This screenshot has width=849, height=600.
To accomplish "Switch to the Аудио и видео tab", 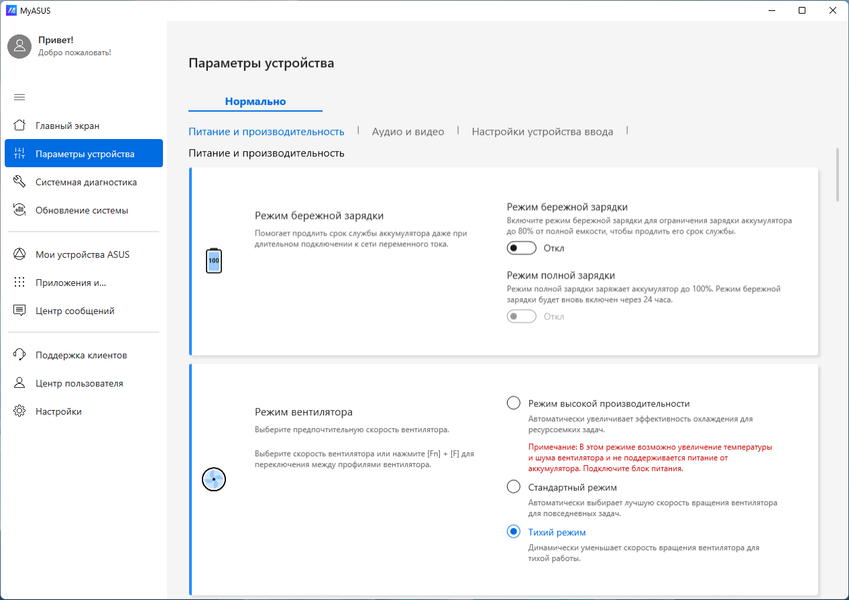I will click(408, 131).
